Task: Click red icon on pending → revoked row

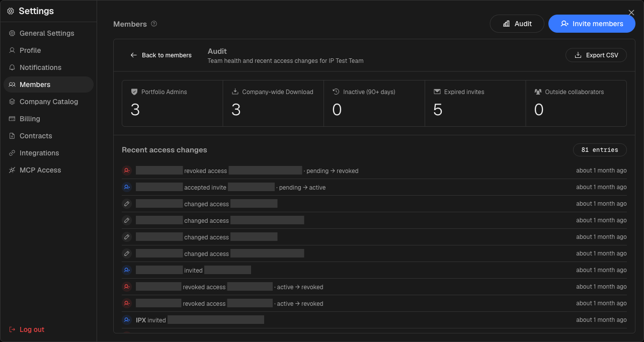Action: (x=127, y=170)
